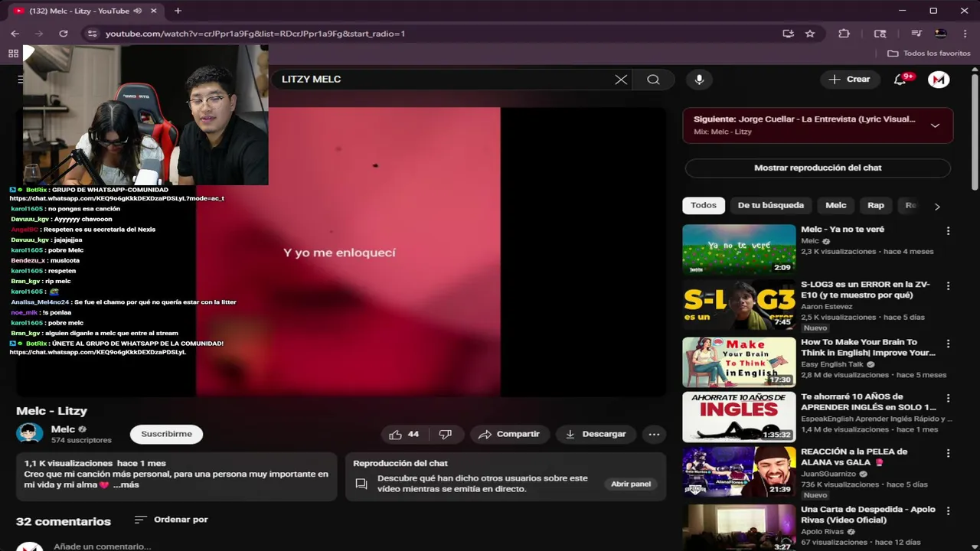Click the Añade un comentario field
Viewport: 980px width, 551px height.
coord(103,546)
